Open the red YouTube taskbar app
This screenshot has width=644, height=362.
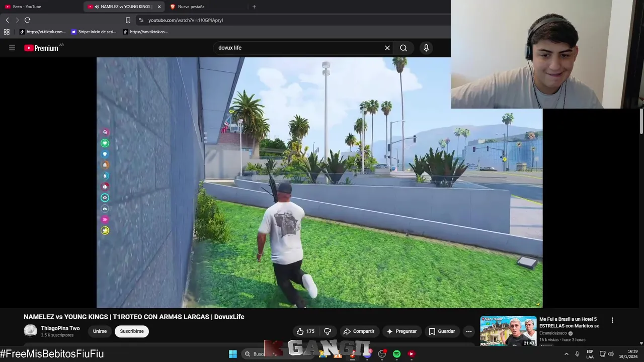point(411,354)
